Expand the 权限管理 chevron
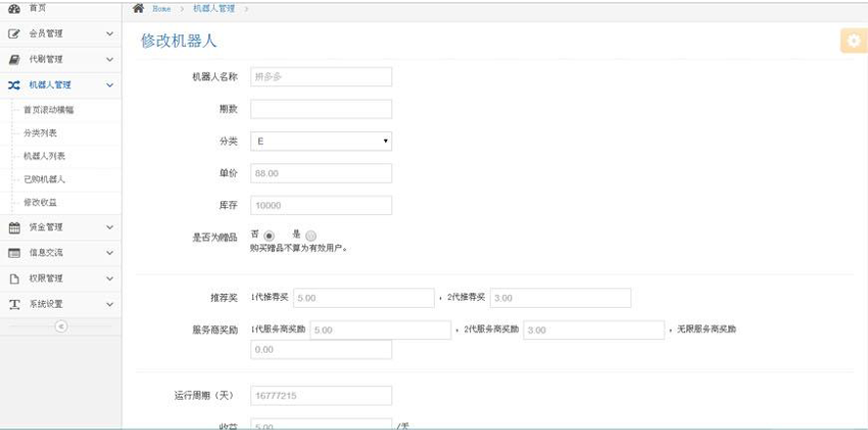868x430 pixels. (109, 279)
